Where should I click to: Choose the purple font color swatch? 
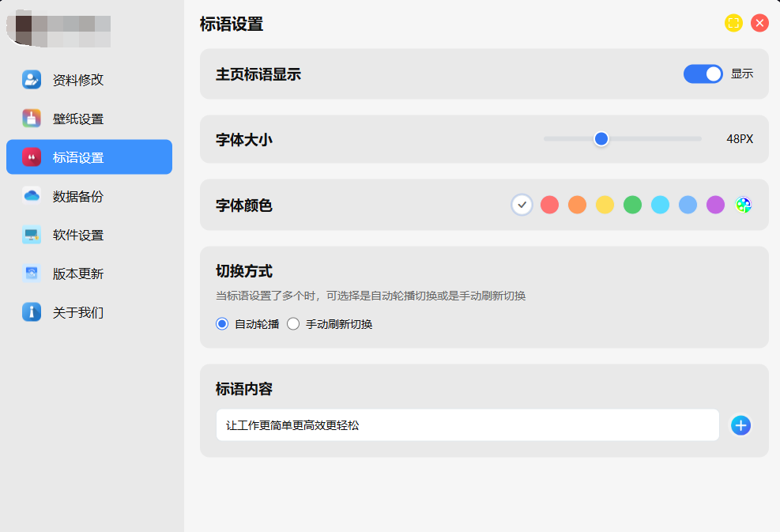coord(715,205)
